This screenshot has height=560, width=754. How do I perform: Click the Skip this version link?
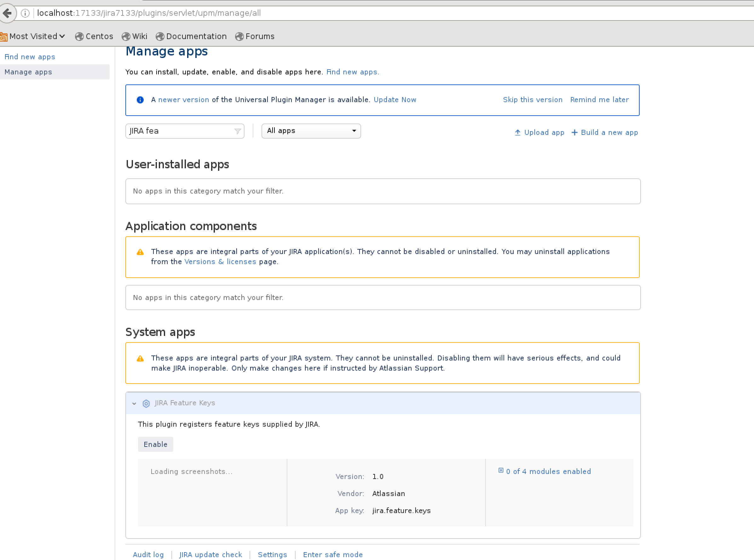coord(532,100)
